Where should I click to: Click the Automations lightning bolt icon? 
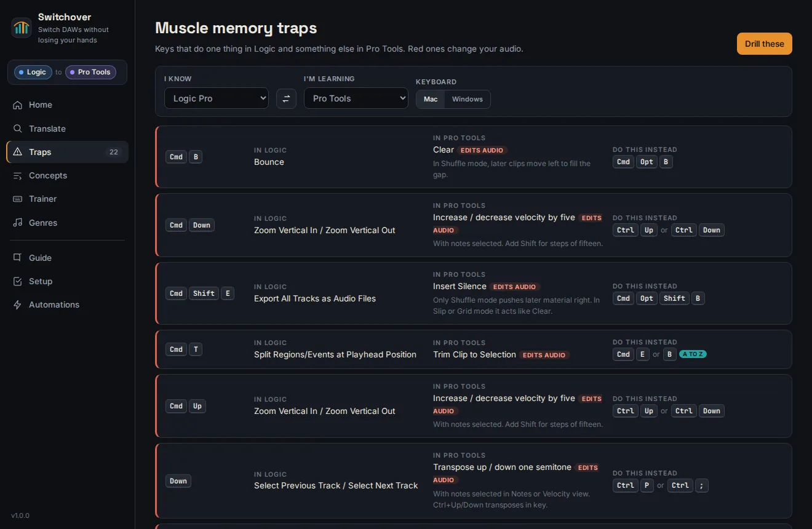[x=18, y=304]
